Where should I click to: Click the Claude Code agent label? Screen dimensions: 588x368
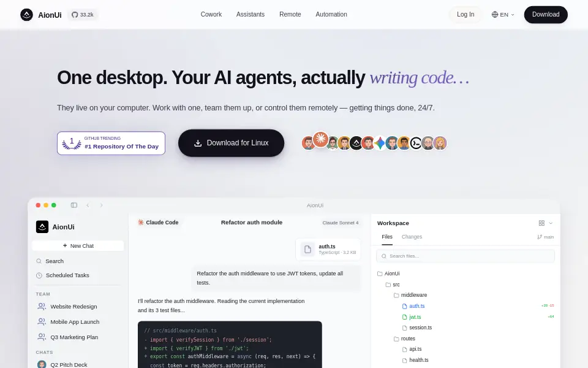pyautogui.click(x=158, y=222)
